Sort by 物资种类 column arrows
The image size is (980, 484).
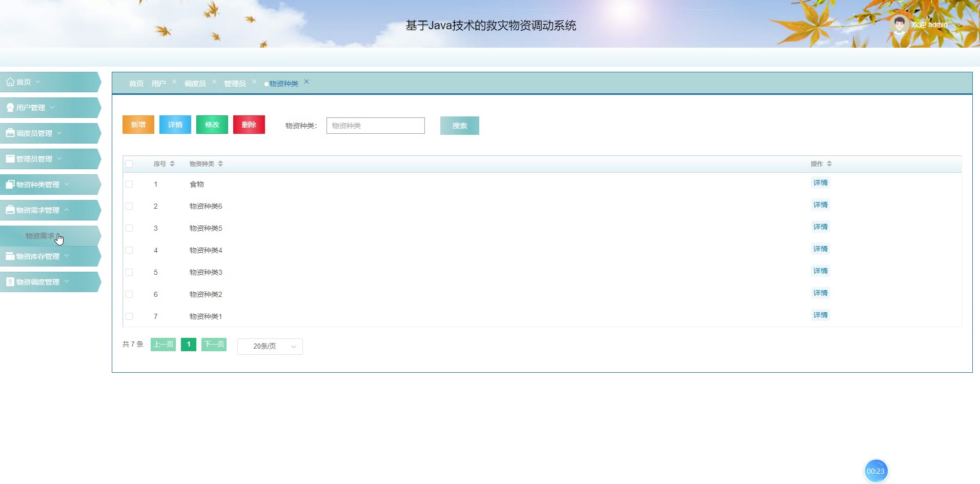[220, 164]
